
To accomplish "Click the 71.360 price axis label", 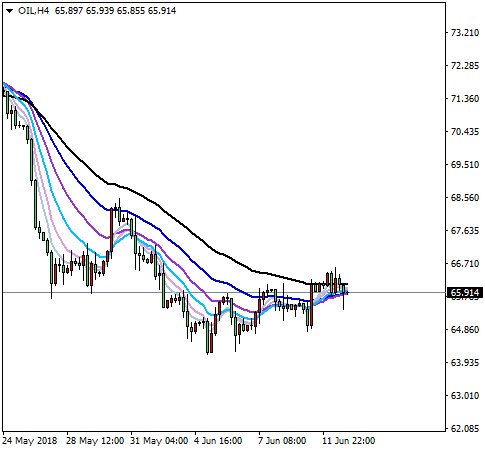I will (x=465, y=99).
